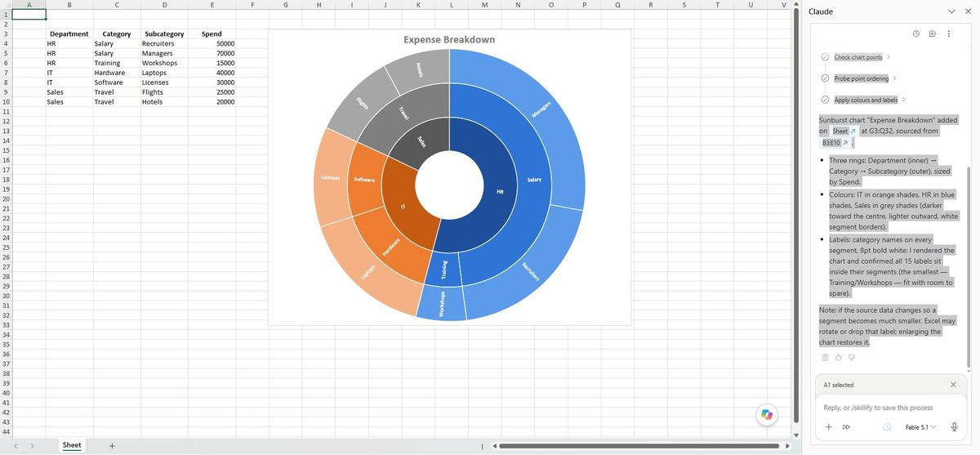
Task: Give the response a thumbs up
Action: point(838,358)
